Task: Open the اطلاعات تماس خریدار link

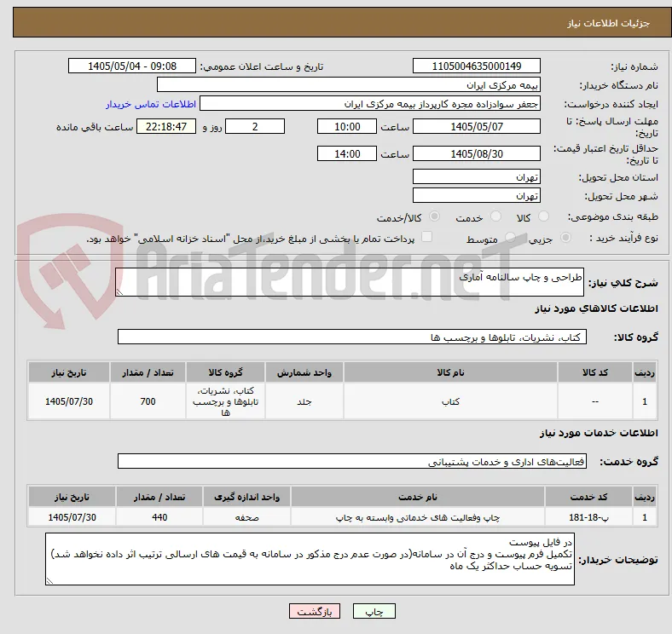Action: (151, 104)
